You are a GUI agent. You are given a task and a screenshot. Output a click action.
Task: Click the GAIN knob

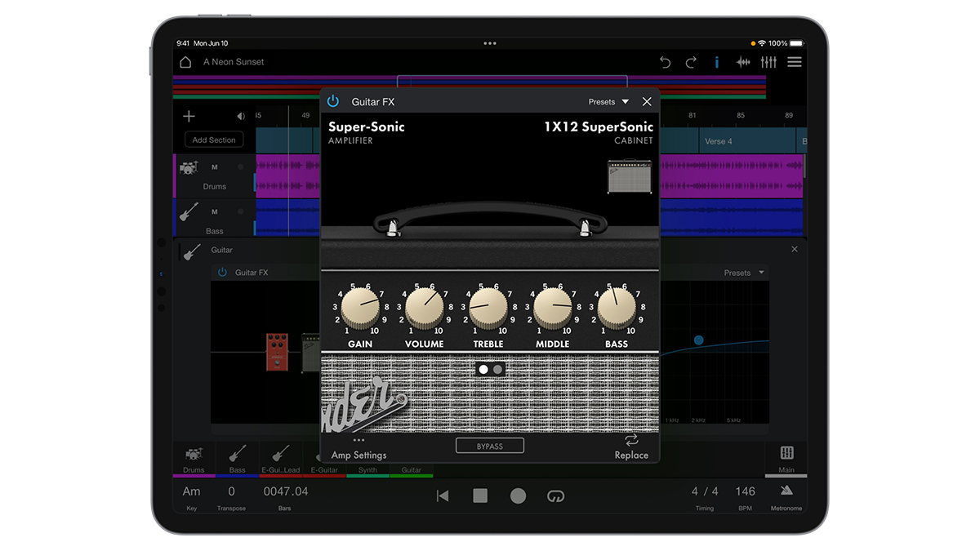click(x=360, y=307)
